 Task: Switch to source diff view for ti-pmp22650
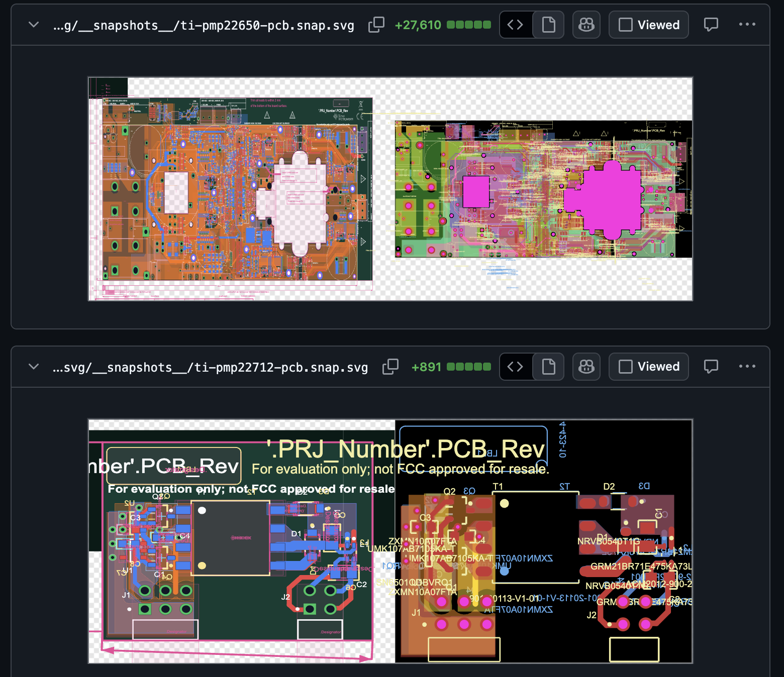tap(516, 25)
